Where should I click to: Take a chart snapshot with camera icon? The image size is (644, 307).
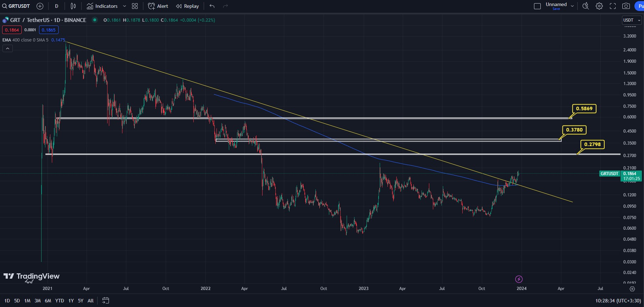[x=626, y=6]
